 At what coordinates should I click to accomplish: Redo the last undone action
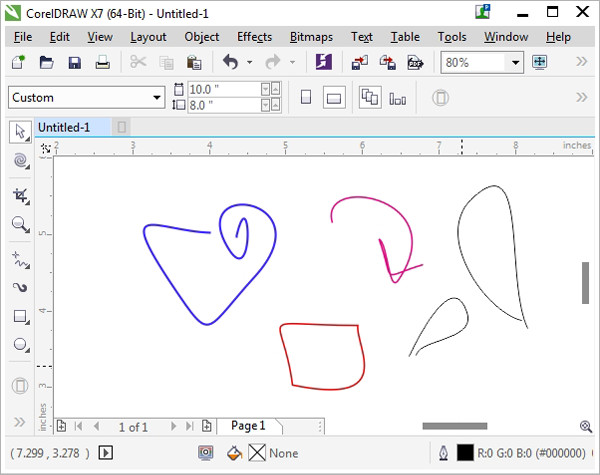click(x=272, y=62)
